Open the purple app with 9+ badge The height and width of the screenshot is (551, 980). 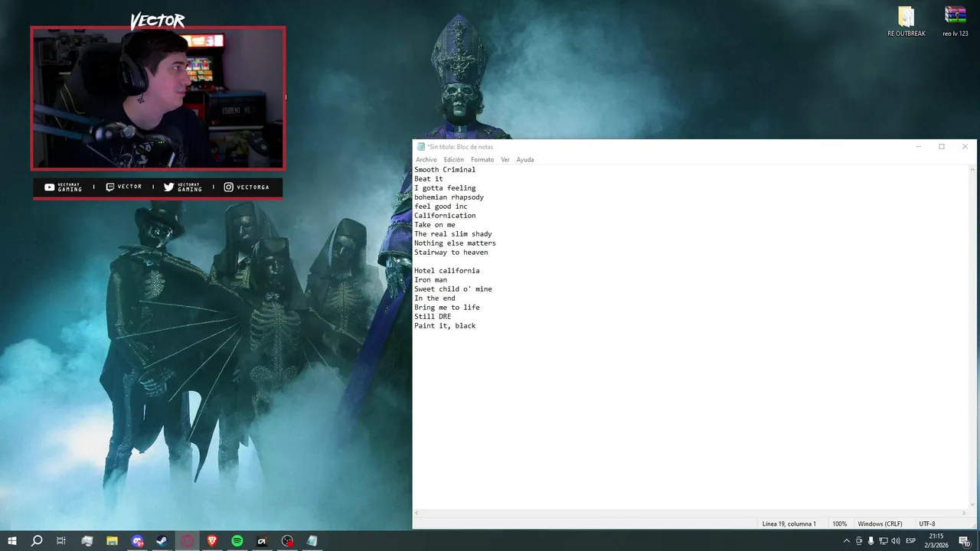[x=137, y=541]
